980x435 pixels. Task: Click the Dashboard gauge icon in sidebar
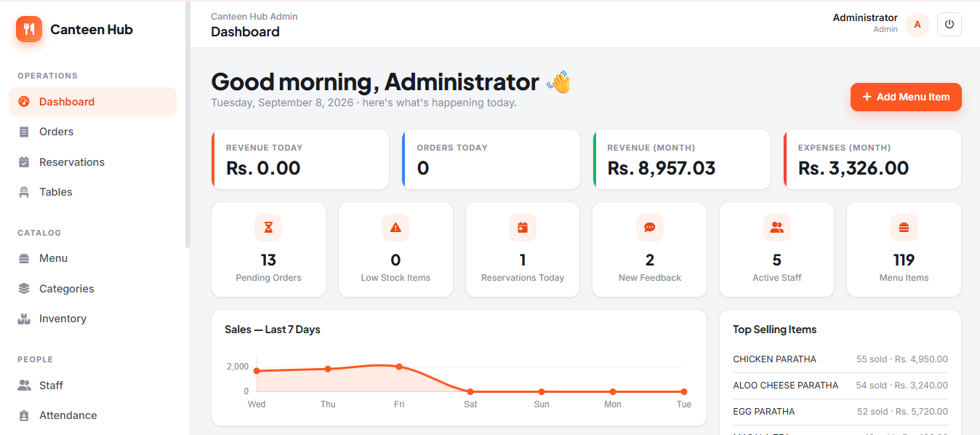point(24,102)
